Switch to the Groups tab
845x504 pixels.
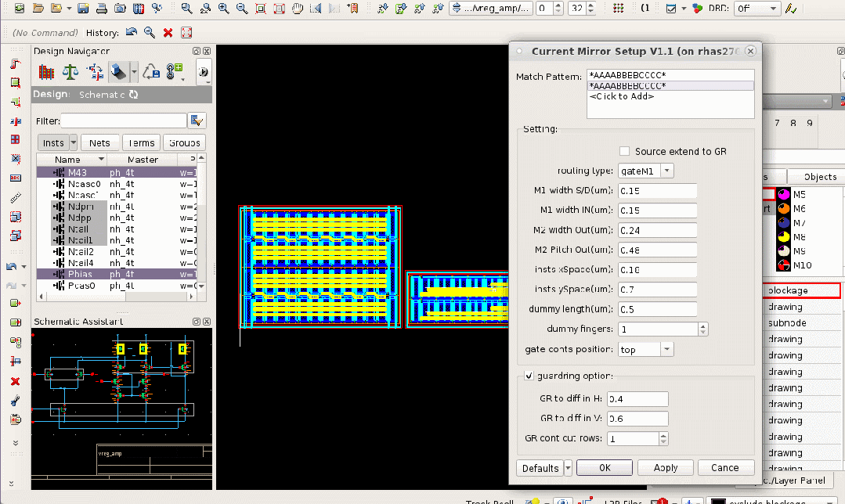click(x=184, y=142)
